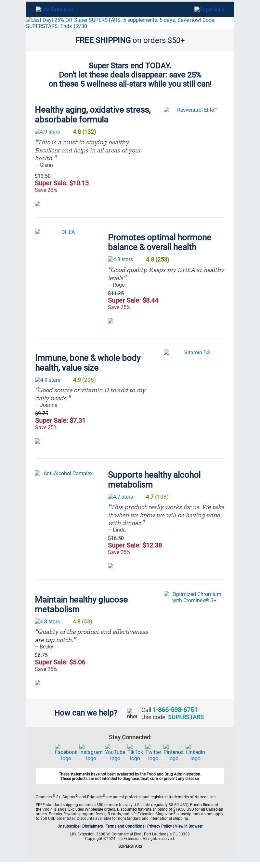Visit the YouTube logo link

pyautogui.click(x=115, y=752)
